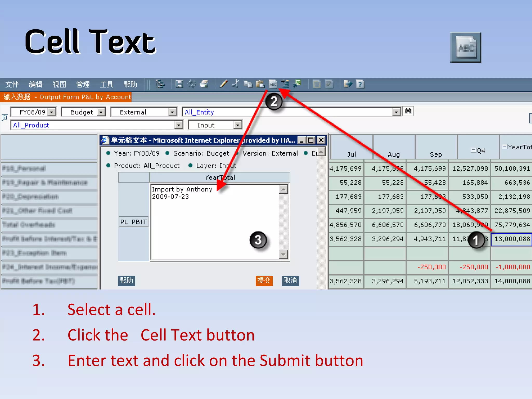Open the 编辑 (Edit) menu
This screenshot has width=532, height=399.
tap(36, 84)
